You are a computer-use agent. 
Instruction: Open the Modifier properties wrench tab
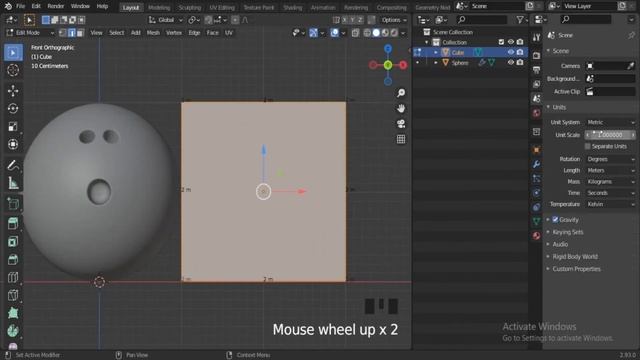pyautogui.click(x=536, y=164)
